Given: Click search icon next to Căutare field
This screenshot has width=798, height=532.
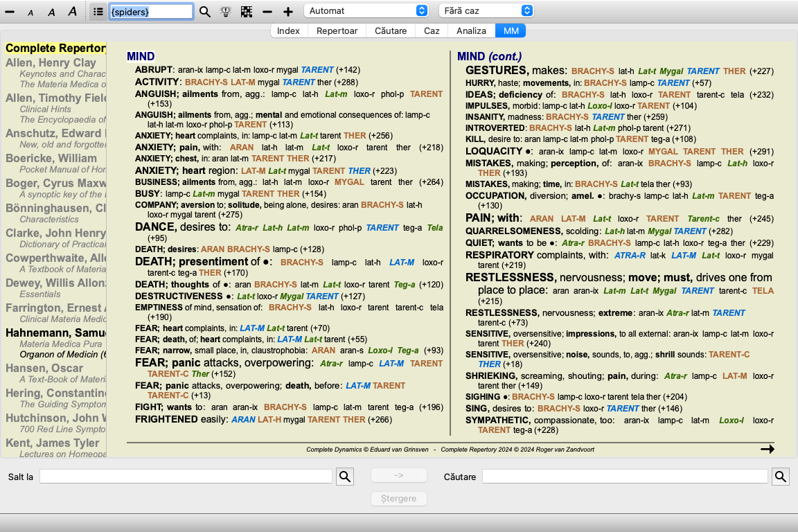Looking at the screenshot, I should coord(781,477).
